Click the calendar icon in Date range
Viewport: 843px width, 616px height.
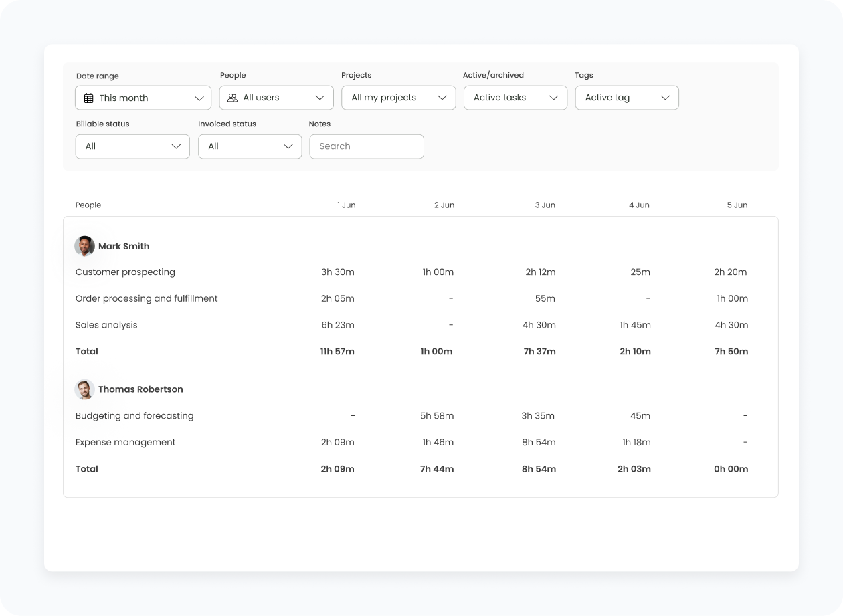[88, 98]
